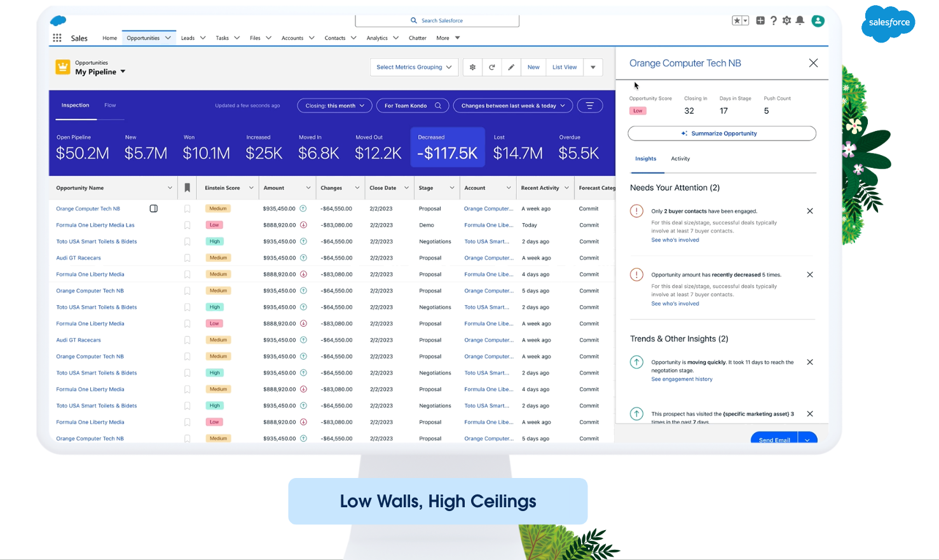Select the Decreased -$117.5K metric tile
Viewport: 939px width, 560px height.
pos(448,147)
